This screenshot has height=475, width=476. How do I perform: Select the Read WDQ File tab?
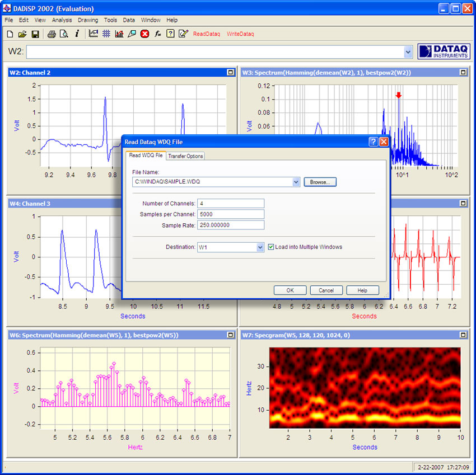pos(146,156)
